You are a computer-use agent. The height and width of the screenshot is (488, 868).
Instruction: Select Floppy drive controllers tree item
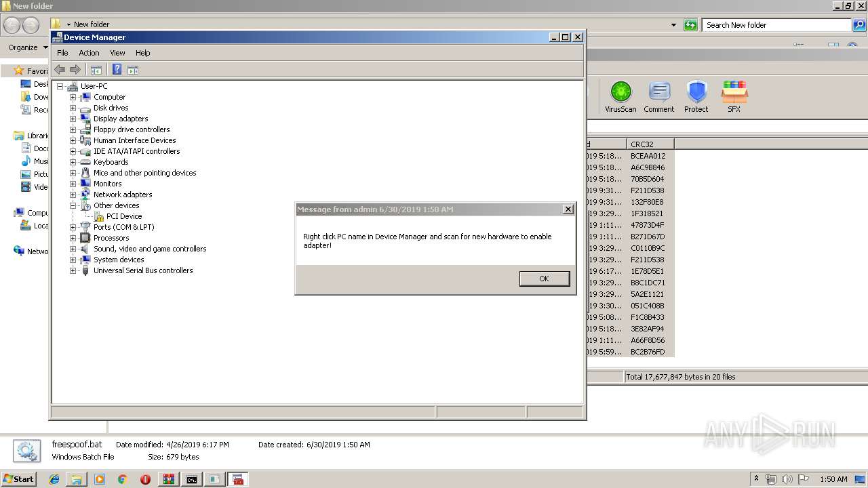[132, 129]
